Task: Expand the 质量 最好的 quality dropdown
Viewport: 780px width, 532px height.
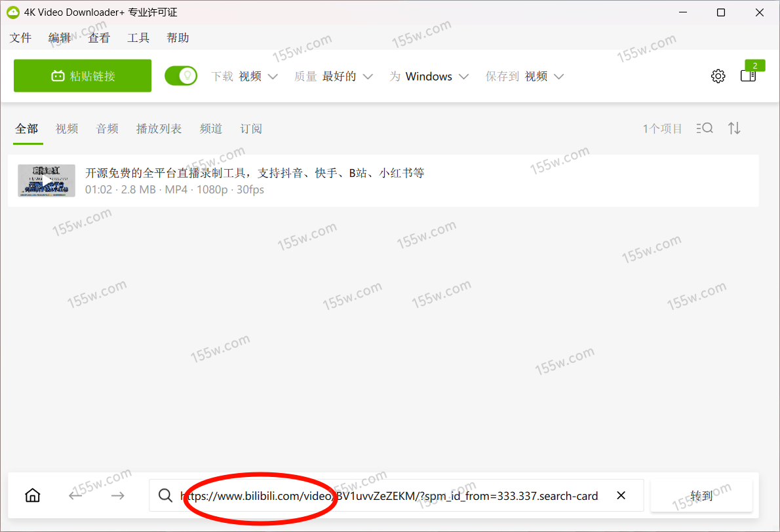Action: pyautogui.click(x=334, y=77)
